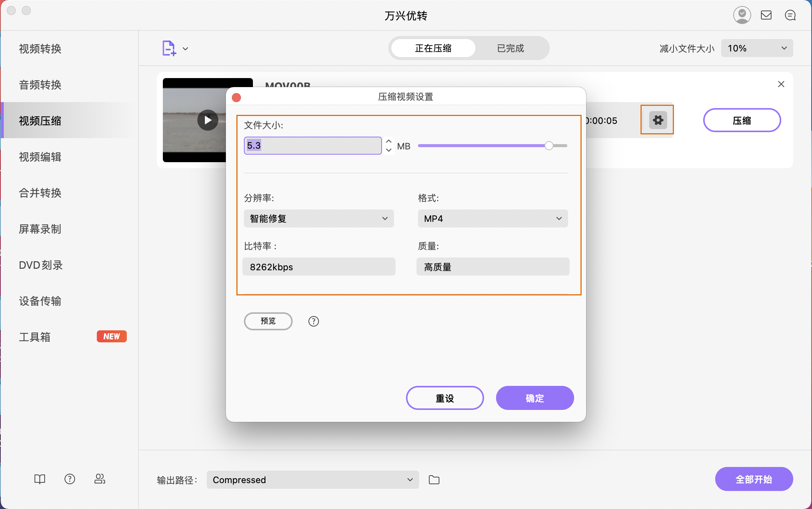812x509 pixels.
Task: Click the 确定 button
Action: point(535,398)
